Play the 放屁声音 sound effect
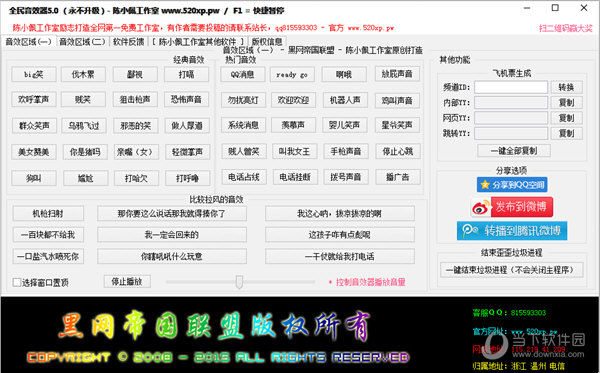 pos(397,73)
